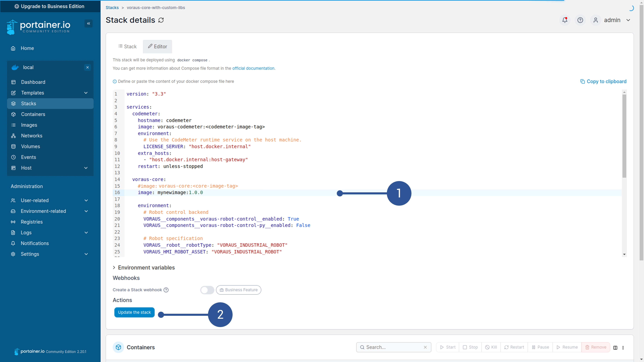
Task: Open Containers in the sidebar
Action: pyautogui.click(x=33, y=114)
